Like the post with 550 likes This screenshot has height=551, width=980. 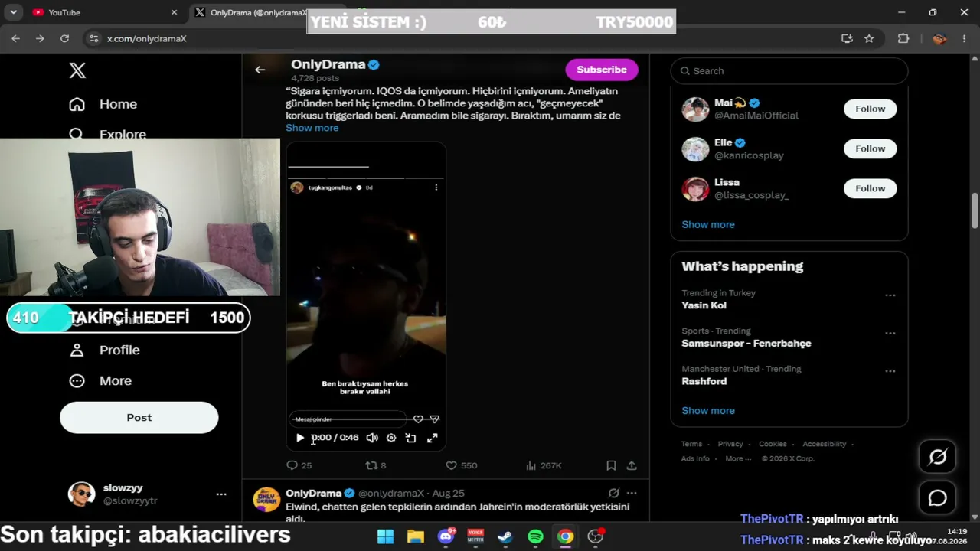point(462,465)
